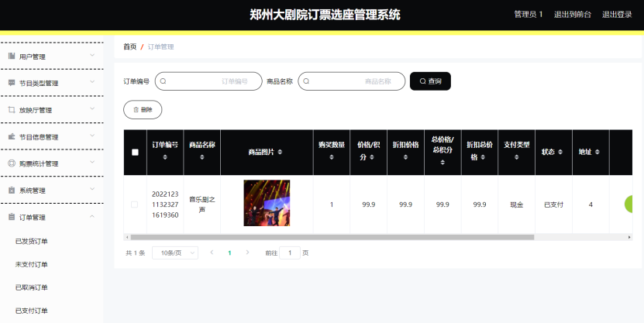Image resolution: width=644 pixels, height=323 pixels.
Task: Click 已支付 status cell
Action: (x=553, y=204)
